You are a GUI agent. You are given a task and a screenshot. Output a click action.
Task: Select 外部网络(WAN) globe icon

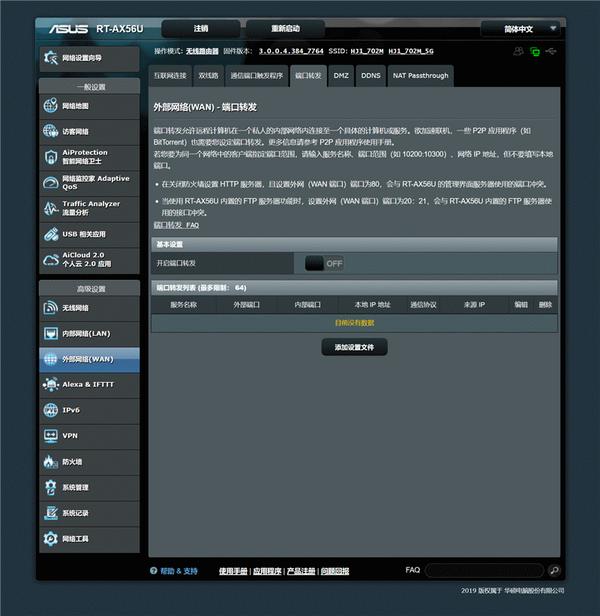click(51, 359)
